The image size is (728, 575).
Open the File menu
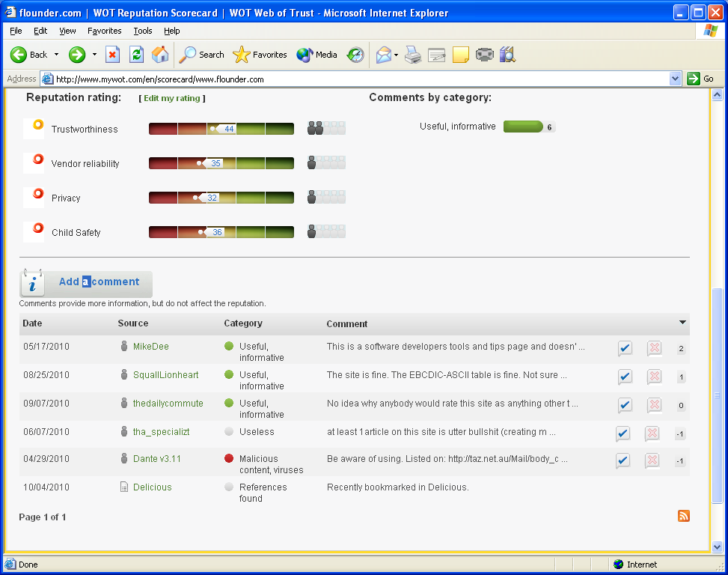[x=16, y=31]
